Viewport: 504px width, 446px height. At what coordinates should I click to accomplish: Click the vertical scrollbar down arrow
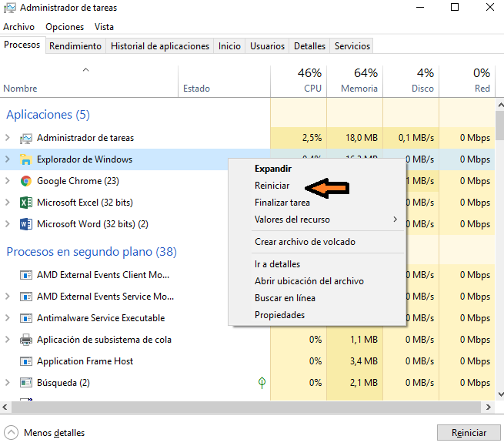coord(500,394)
